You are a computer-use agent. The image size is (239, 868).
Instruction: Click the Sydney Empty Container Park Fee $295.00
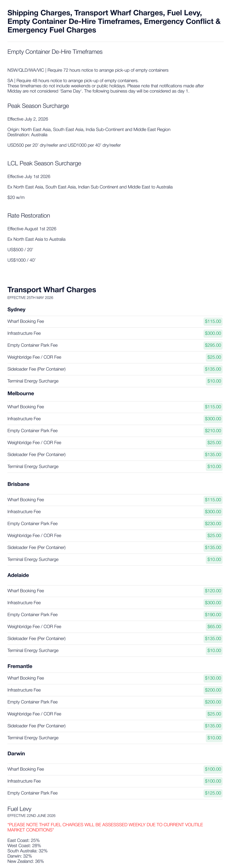pyautogui.click(x=213, y=345)
